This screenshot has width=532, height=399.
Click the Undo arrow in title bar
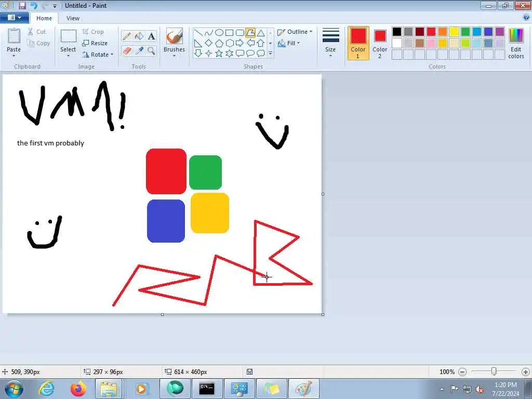point(33,5)
